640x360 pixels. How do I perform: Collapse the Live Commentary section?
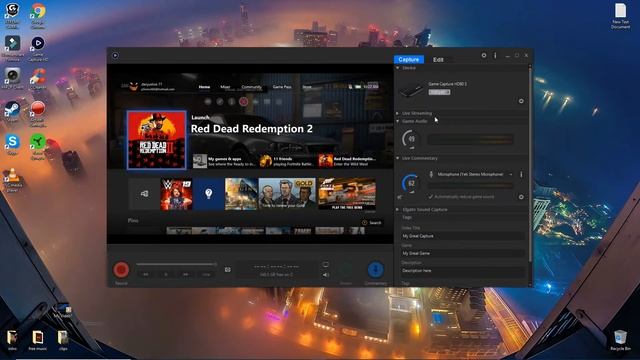[x=398, y=158]
